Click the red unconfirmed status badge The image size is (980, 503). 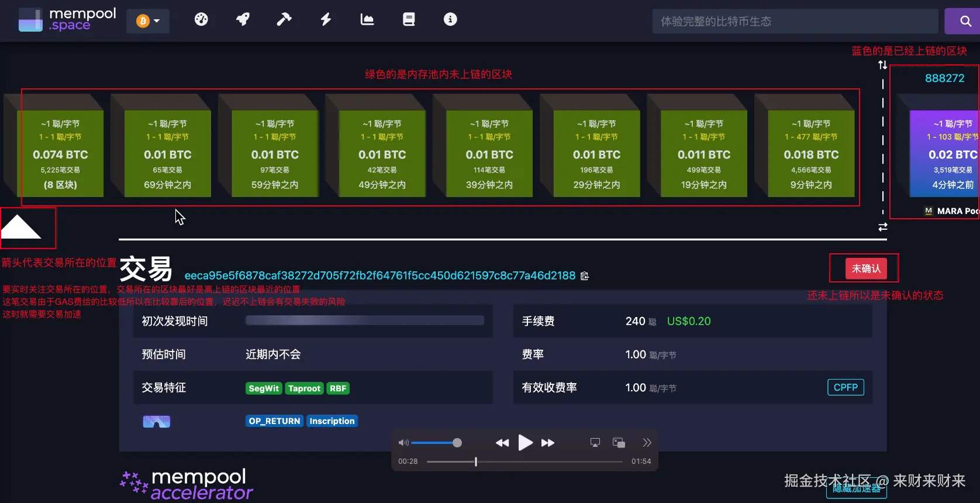coord(866,268)
